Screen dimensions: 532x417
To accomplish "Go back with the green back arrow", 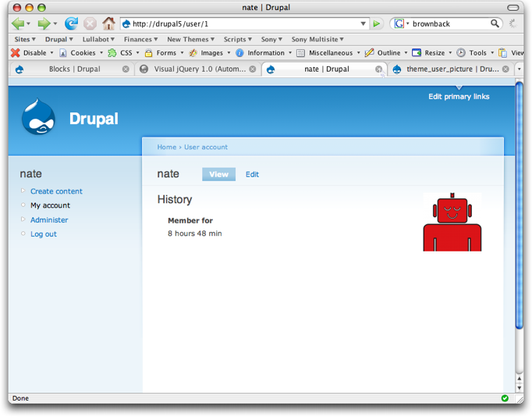I will (x=18, y=23).
